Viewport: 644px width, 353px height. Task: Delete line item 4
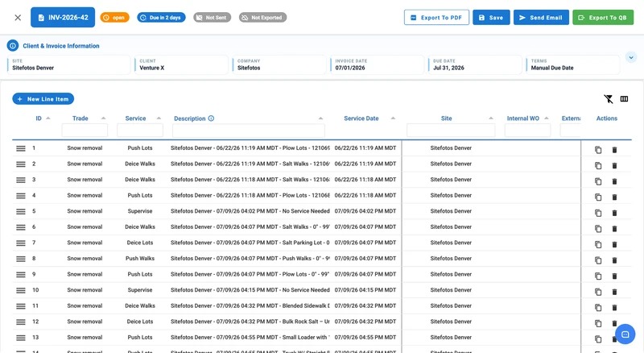pyautogui.click(x=614, y=197)
